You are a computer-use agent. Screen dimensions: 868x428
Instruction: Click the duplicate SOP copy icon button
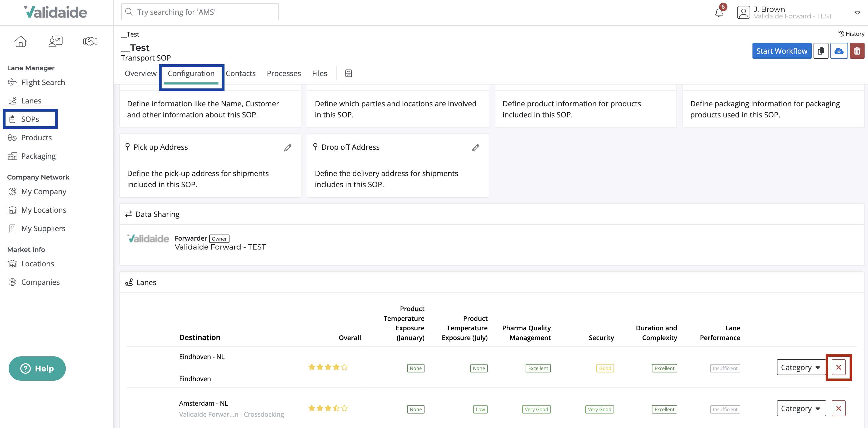[821, 51]
